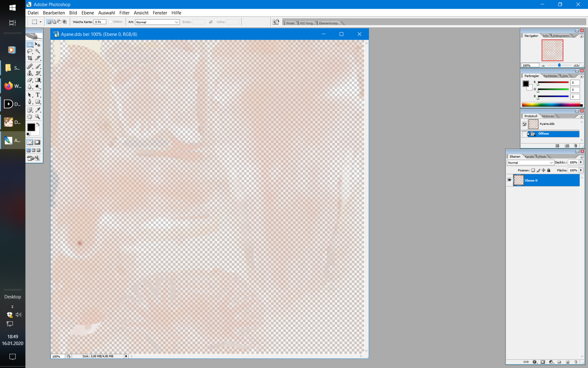Hide layer Ebene 0 via eye icon

(509, 180)
